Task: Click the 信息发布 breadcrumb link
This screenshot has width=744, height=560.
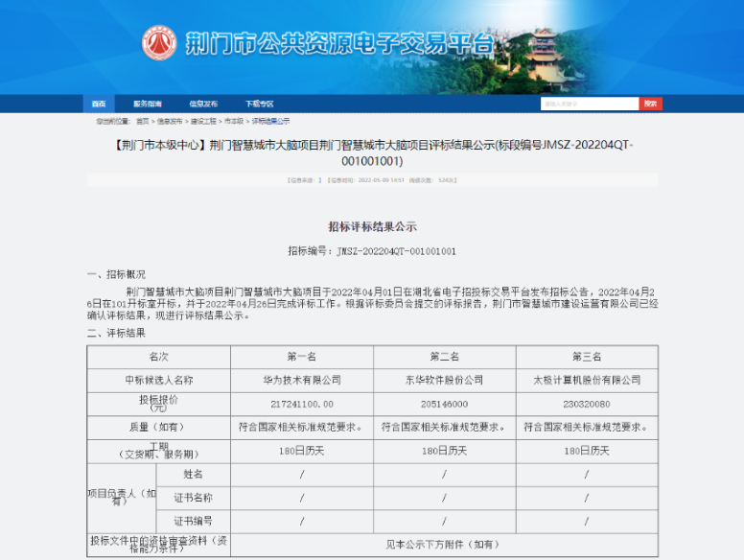Action: tap(170, 122)
